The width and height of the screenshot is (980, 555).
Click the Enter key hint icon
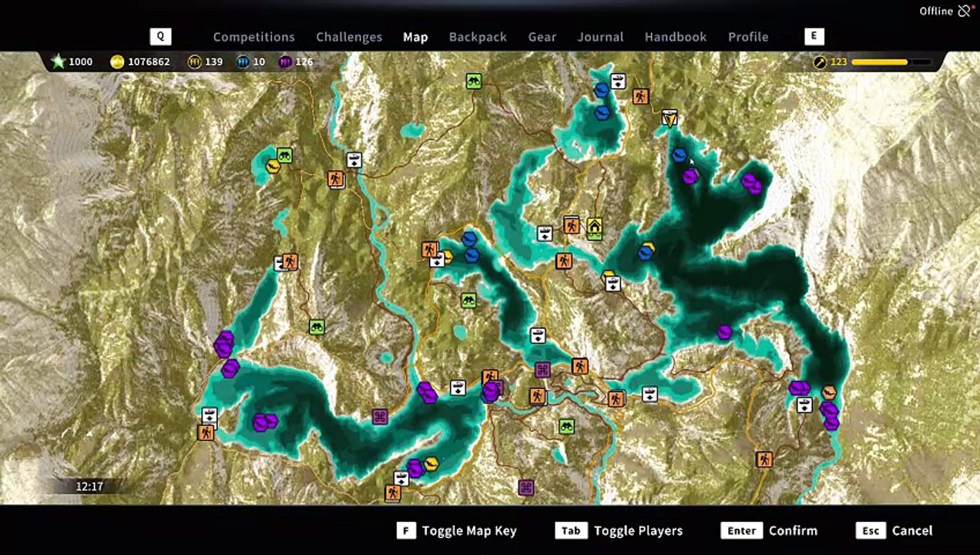(741, 530)
